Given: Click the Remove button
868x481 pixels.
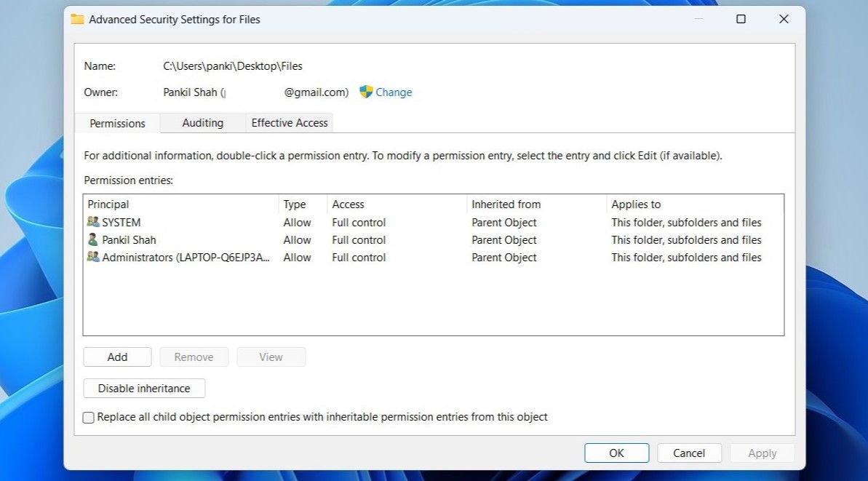Looking at the screenshot, I should 194,357.
